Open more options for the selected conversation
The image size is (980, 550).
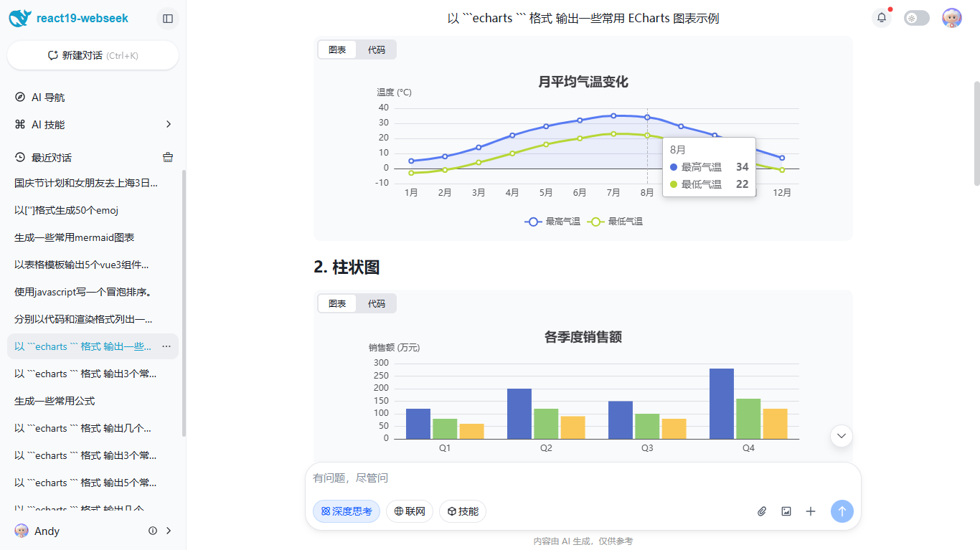(166, 346)
